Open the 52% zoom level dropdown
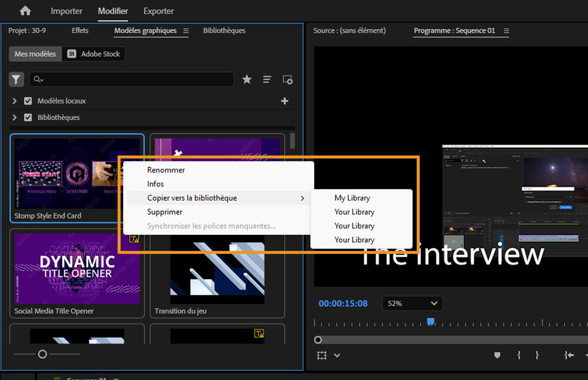 pos(412,303)
